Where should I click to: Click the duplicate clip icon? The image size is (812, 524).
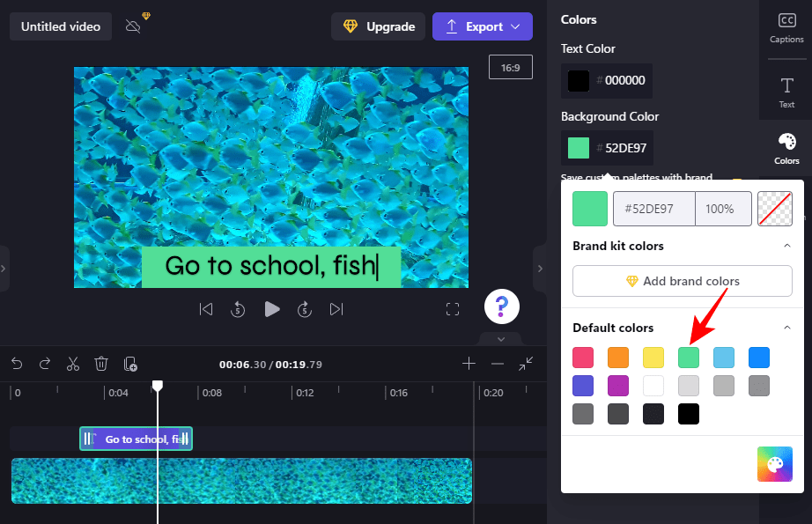point(130,364)
